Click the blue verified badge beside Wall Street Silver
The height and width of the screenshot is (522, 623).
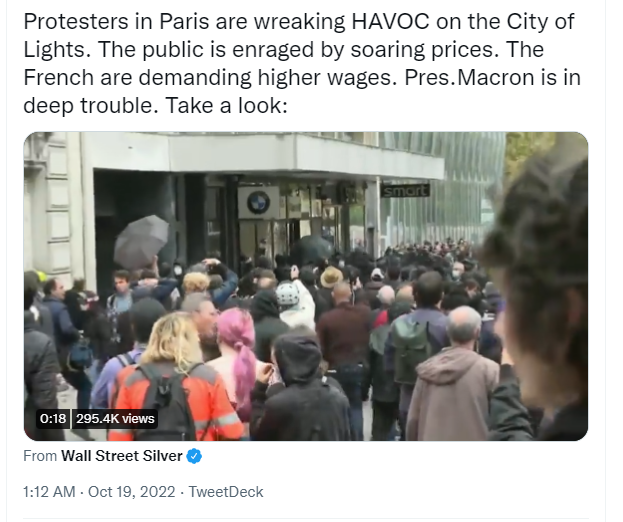194,456
